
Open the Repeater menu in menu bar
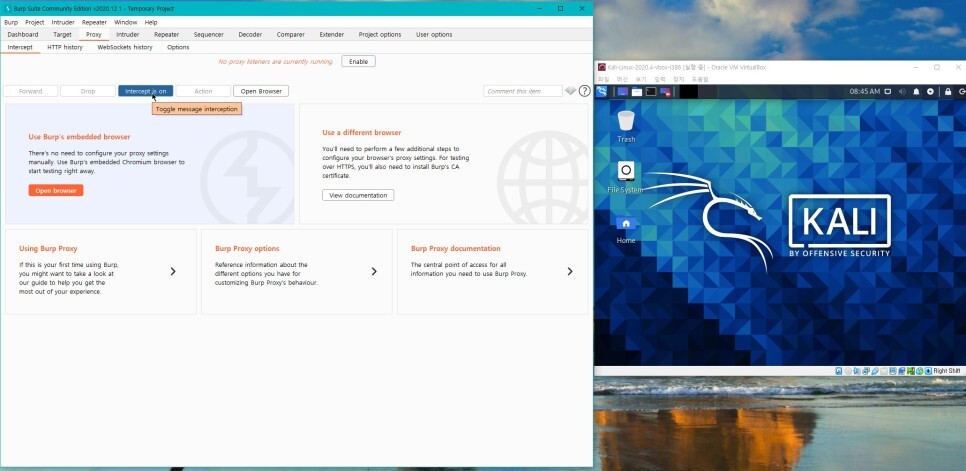(94, 22)
